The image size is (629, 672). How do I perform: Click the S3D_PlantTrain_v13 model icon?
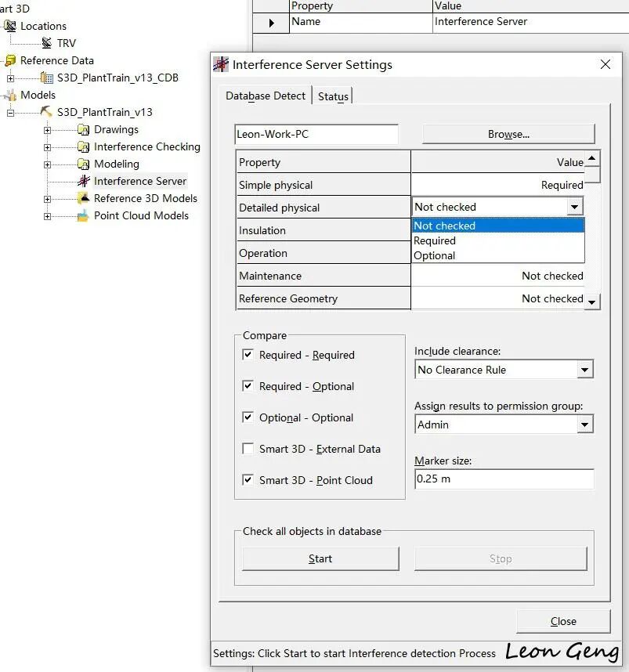tap(46, 112)
